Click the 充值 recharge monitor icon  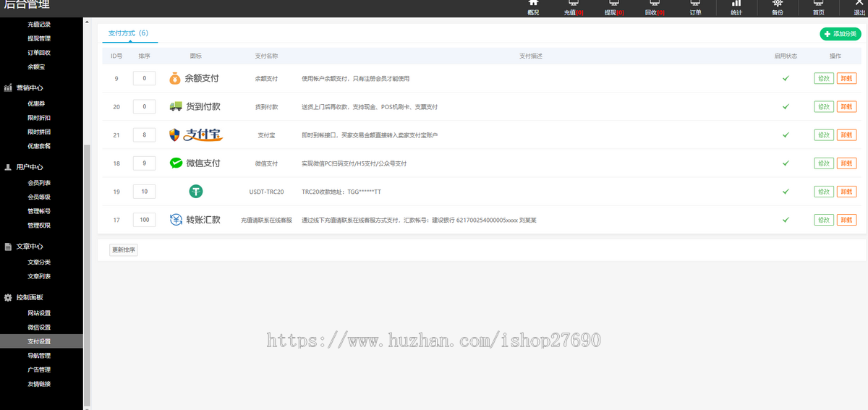click(x=574, y=4)
